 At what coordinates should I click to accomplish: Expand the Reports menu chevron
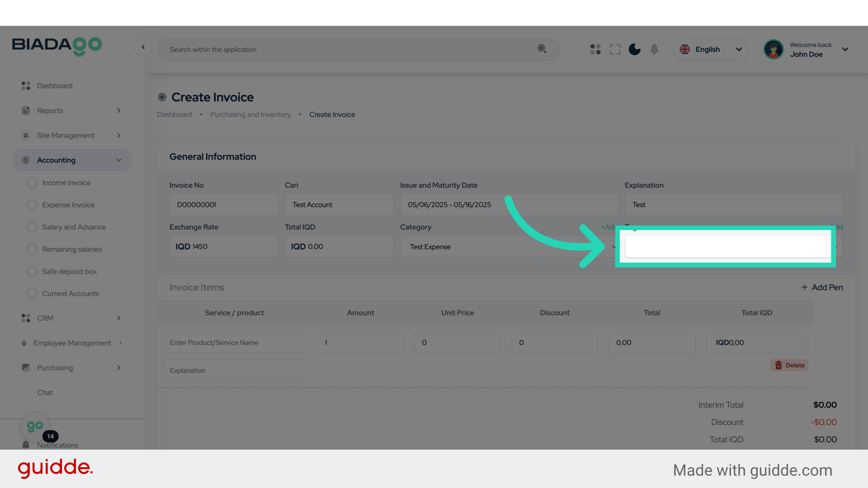(119, 111)
